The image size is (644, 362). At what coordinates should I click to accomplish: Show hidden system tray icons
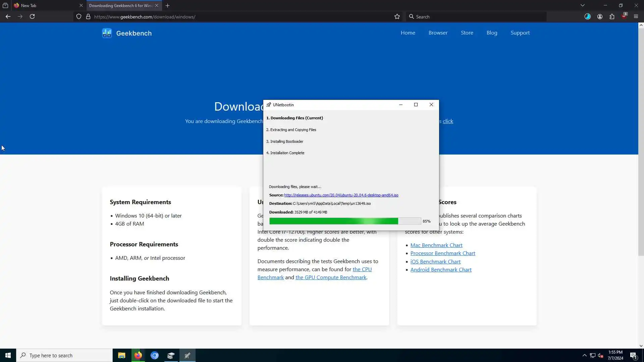point(584,355)
